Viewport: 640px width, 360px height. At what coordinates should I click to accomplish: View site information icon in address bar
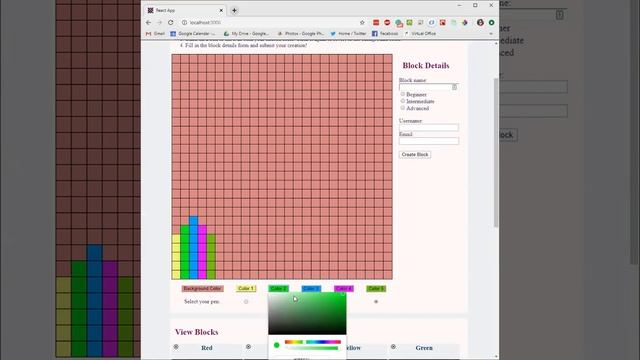184,22
